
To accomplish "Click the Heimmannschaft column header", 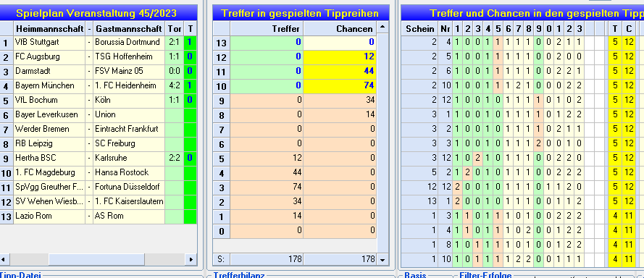I will (49, 29).
